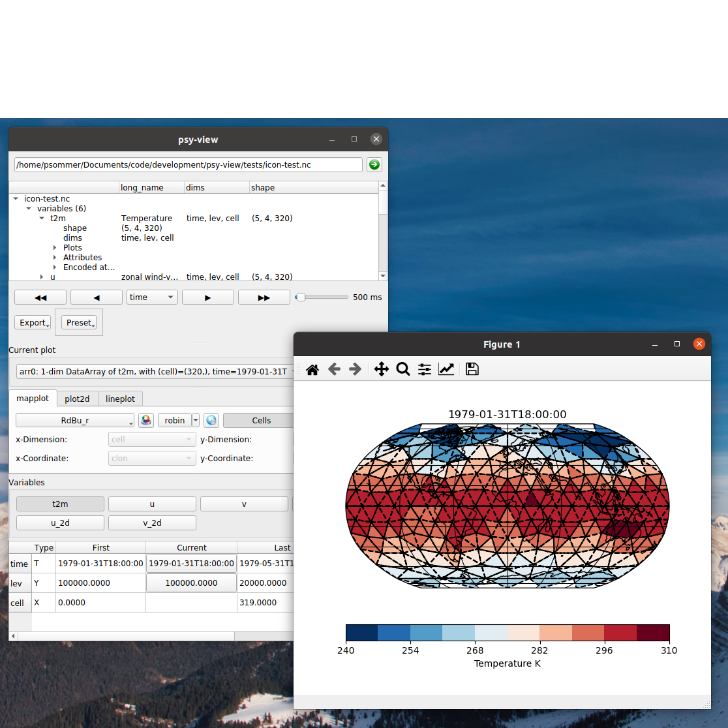Viewport: 728px width, 728px height.
Task: Jump to last time step fast-forward button
Action: tap(264, 297)
